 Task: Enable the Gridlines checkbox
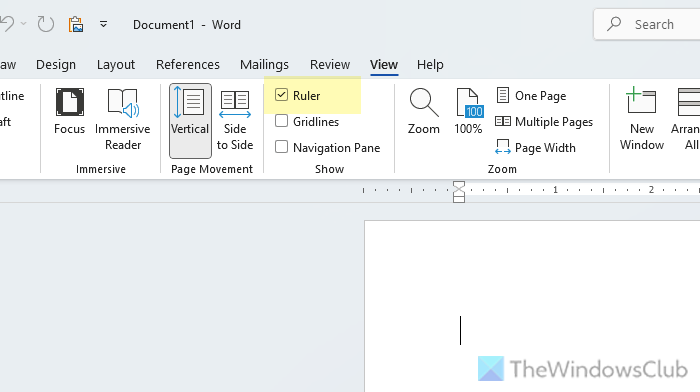[281, 121]
